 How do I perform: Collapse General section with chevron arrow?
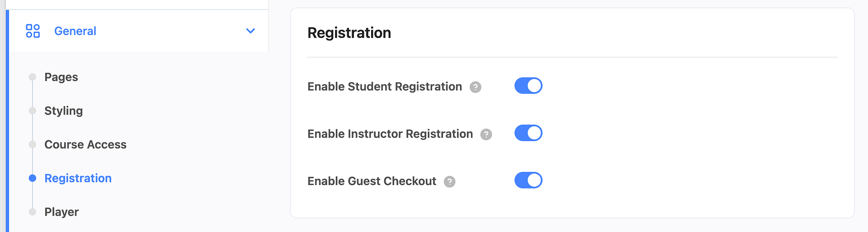click(250, 31)
